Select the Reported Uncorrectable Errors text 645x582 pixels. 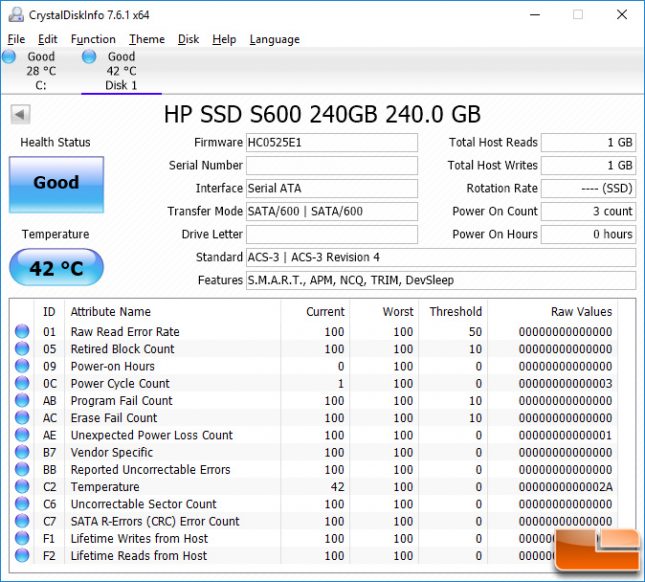(151, 470)
